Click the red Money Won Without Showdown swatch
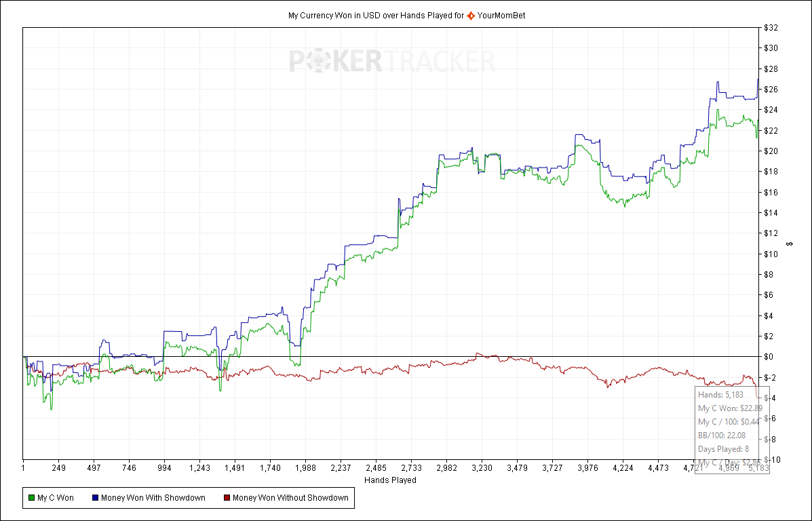This screenshot has height=521, width=812. click(227, 498)
